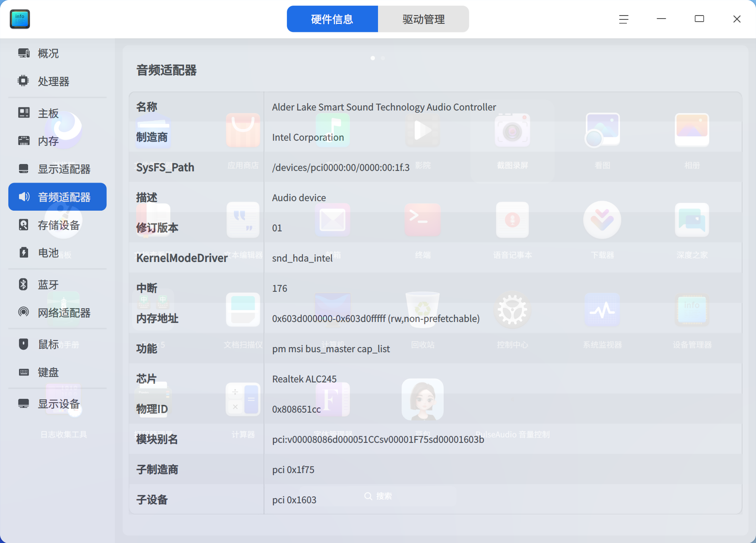
Task: Select the 概况 overview icon in sidebar
Action: (24, 53)
